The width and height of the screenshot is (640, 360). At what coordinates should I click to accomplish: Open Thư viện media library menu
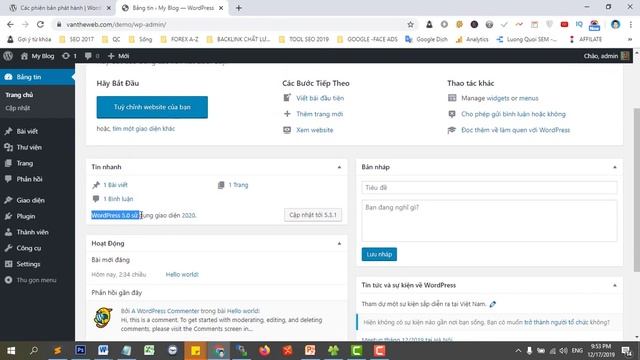[x=37, y=147]
